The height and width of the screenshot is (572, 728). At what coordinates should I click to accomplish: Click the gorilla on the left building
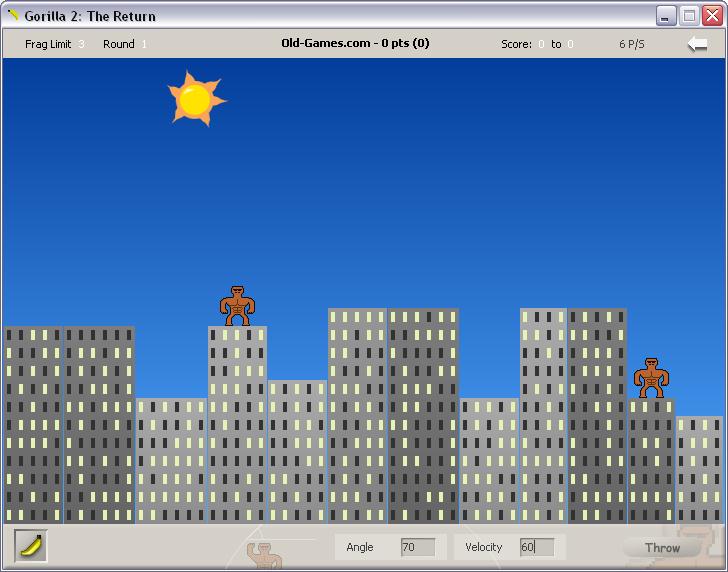tap(237, 306)
